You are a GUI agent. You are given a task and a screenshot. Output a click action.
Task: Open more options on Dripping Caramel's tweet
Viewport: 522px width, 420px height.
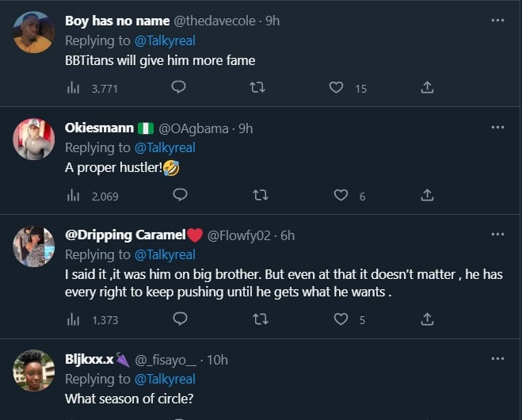coord(497,235)
